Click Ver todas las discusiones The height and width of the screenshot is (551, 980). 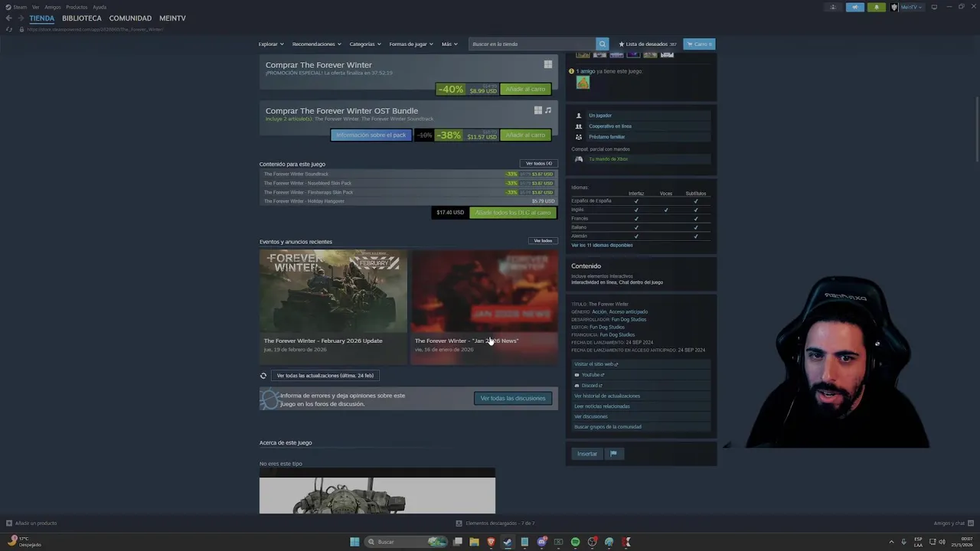pyautogui.click(x=513, y=398)
